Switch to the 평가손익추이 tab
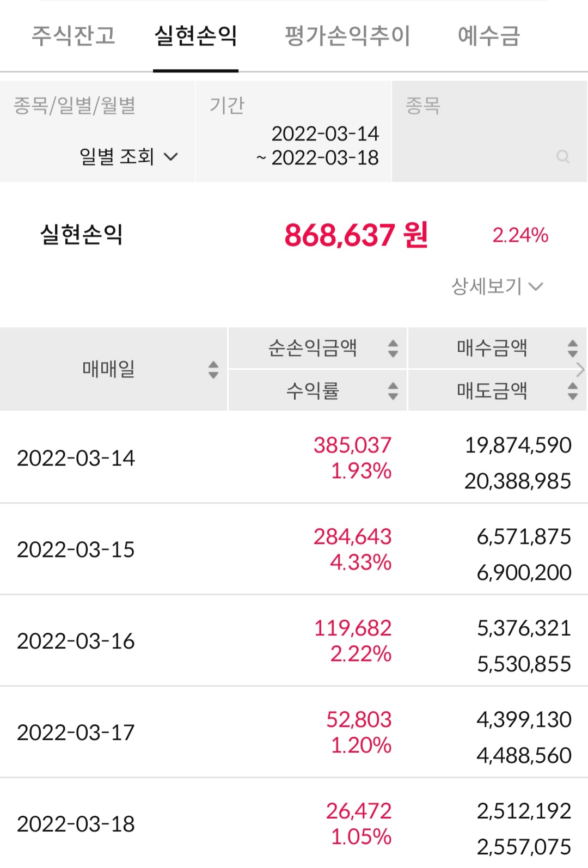Screen dimensions: 588x868 point(347,36)
